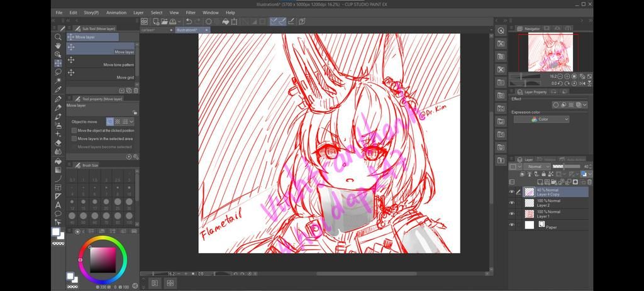Open the Animation menu
The width and height of the screenshot is (644, 291).
click(x=116, y=13)
